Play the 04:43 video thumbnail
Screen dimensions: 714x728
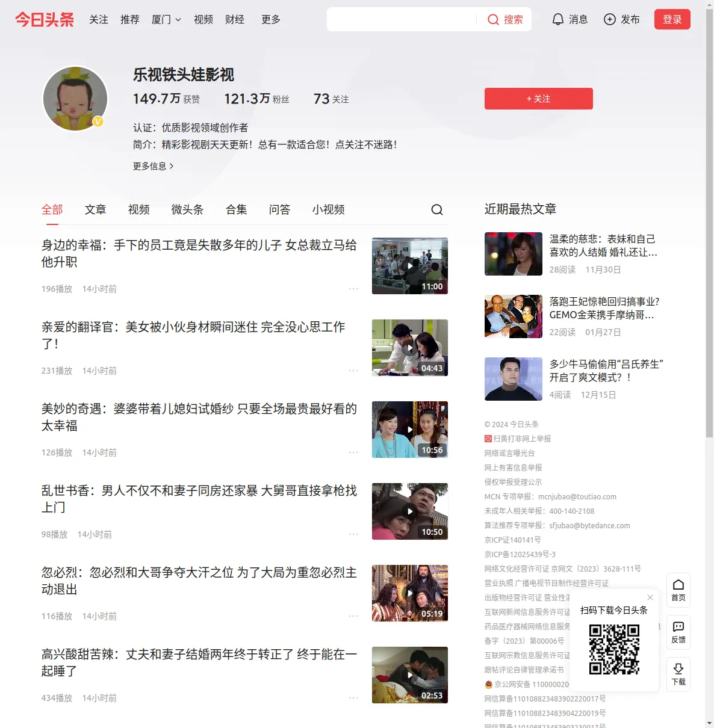click(x=410, y=348)
